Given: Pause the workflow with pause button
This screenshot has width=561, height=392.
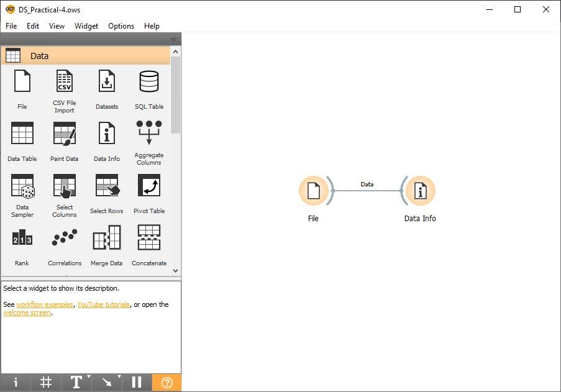Looking at the screenshot, I should tap(137, 382).
